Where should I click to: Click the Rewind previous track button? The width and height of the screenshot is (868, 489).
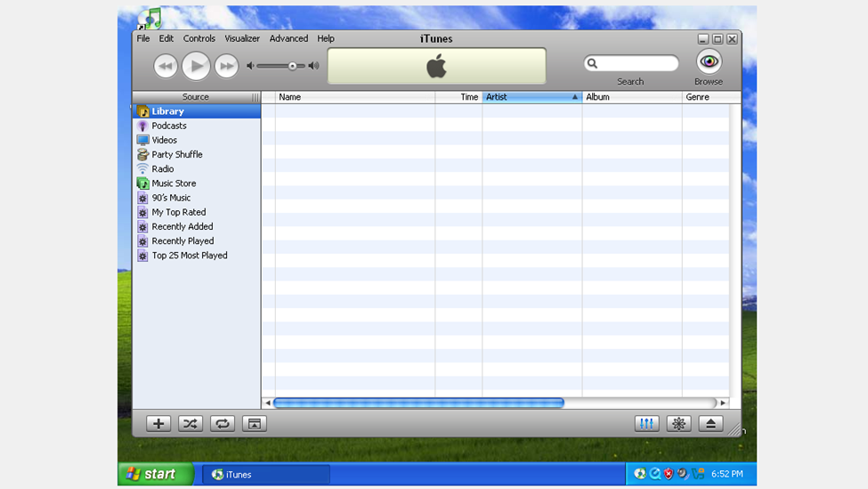(166, 66)
